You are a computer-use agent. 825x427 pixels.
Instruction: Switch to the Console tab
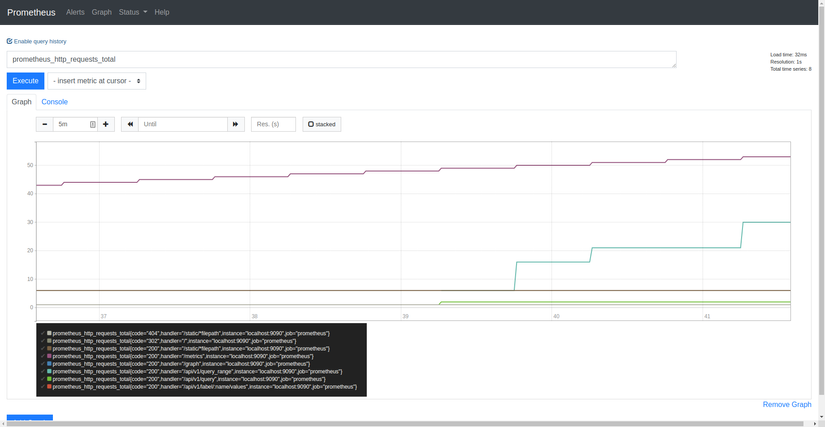(x=55, y=102)
